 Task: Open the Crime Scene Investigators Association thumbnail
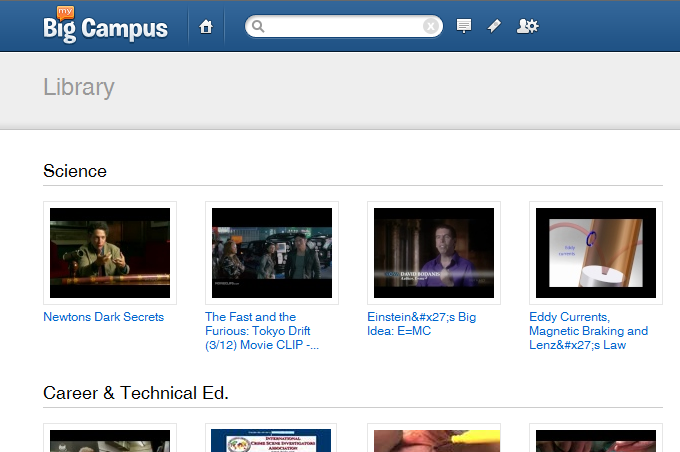tap(272, 439)
